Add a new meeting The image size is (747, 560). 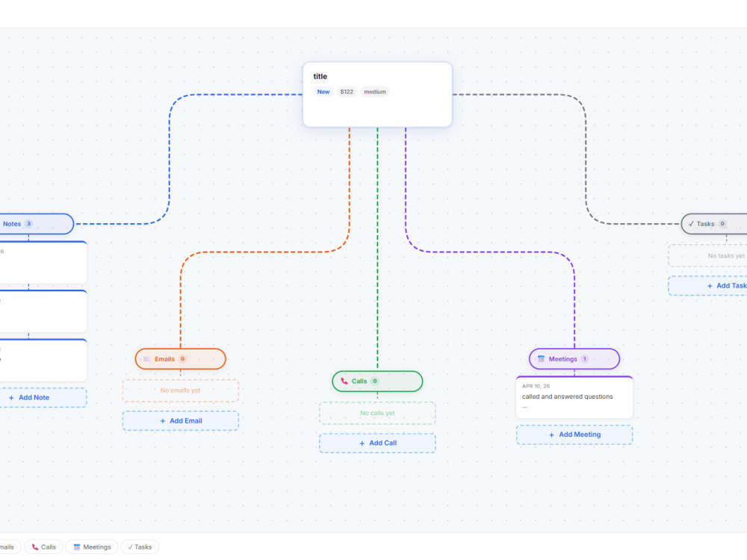tap(574, 435)
